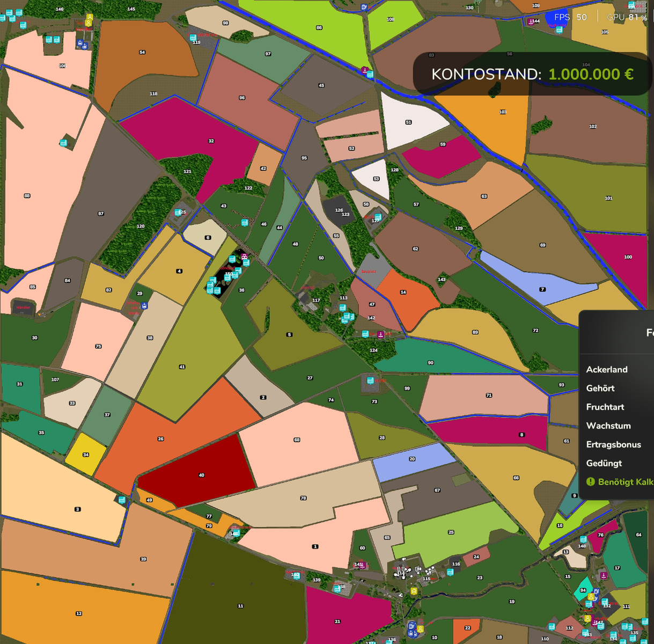Select the cyan building icon at field 148

583,539
